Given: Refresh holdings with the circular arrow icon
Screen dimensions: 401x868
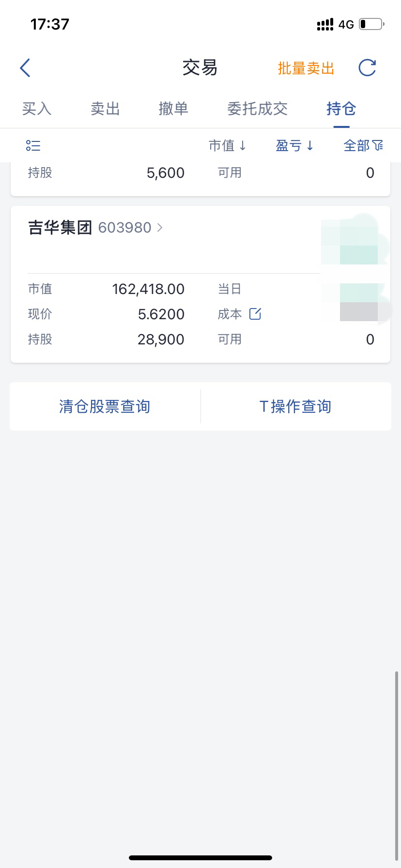Looking at the screenshot, I should [367, 68].
